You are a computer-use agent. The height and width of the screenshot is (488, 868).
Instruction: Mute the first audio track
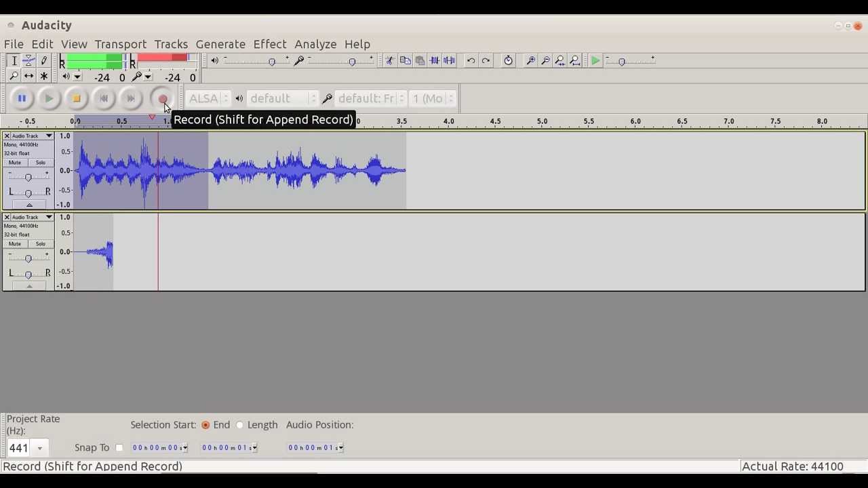15,163
